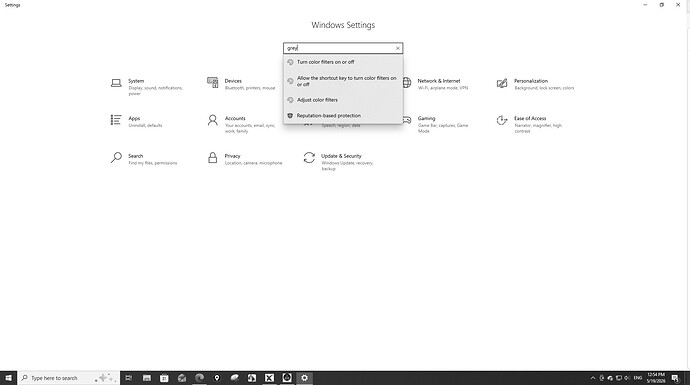Open Update & Security settings
The image size is (690, 385).
click(339, 161)
